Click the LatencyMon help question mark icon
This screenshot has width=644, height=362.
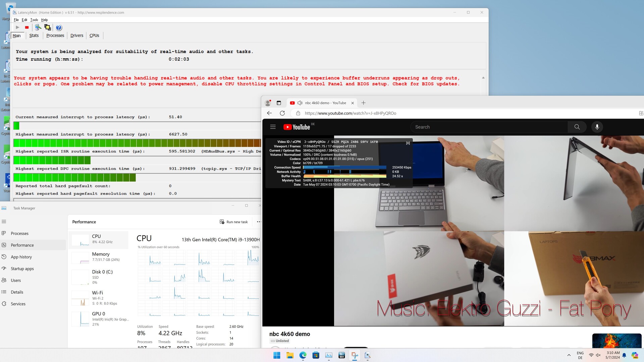pos(59,27)
